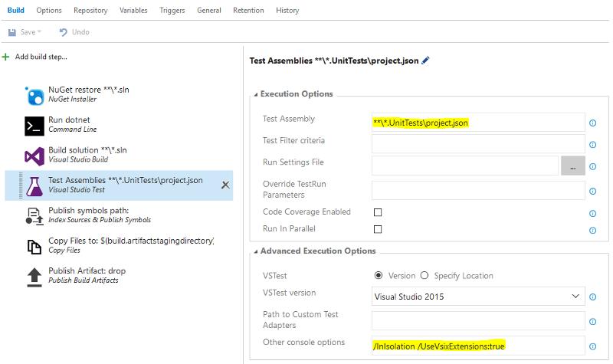Select the Copy Files to step

pos(120,245)
